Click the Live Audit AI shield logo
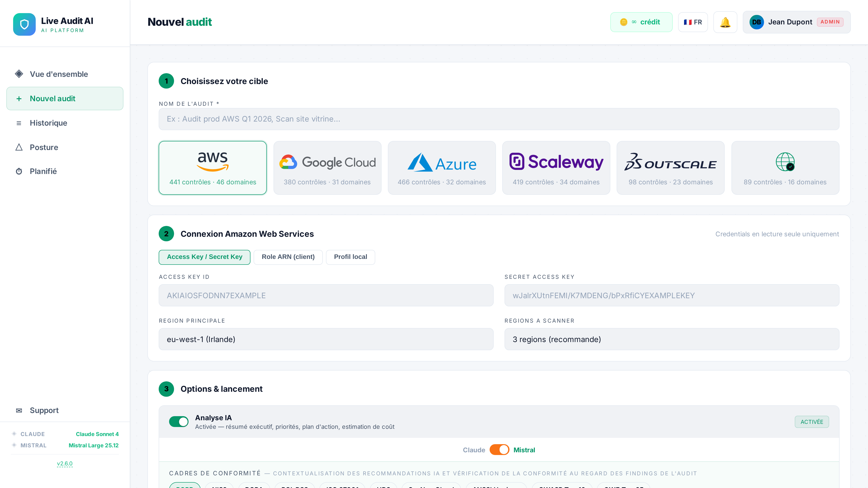This screenshot has height=488, width=868. (24, 24)
